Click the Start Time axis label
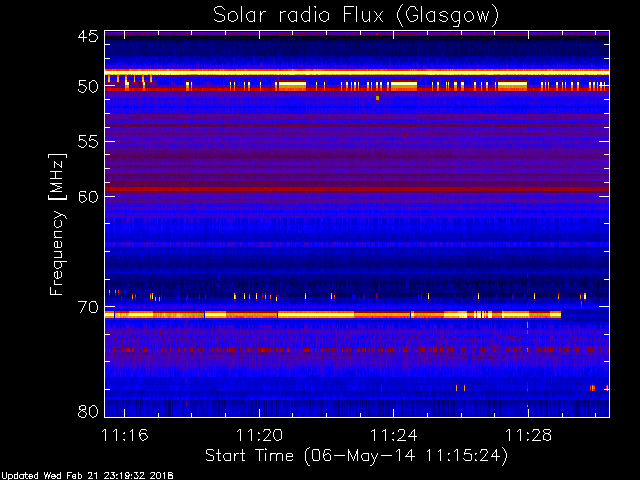Viewport: 640px width, 480px height. pyautogui.click(x=356, y=456)
